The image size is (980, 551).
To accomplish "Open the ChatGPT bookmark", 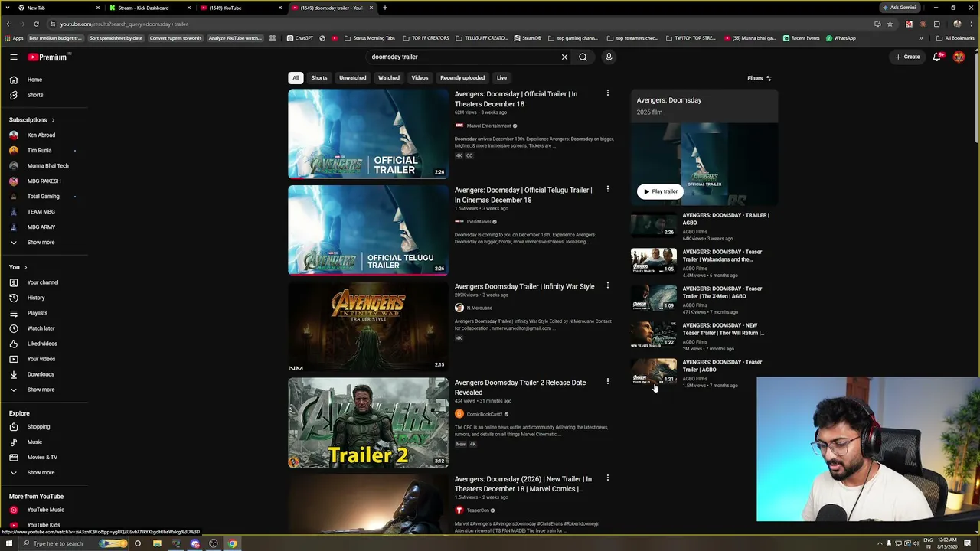I will 300,38.
